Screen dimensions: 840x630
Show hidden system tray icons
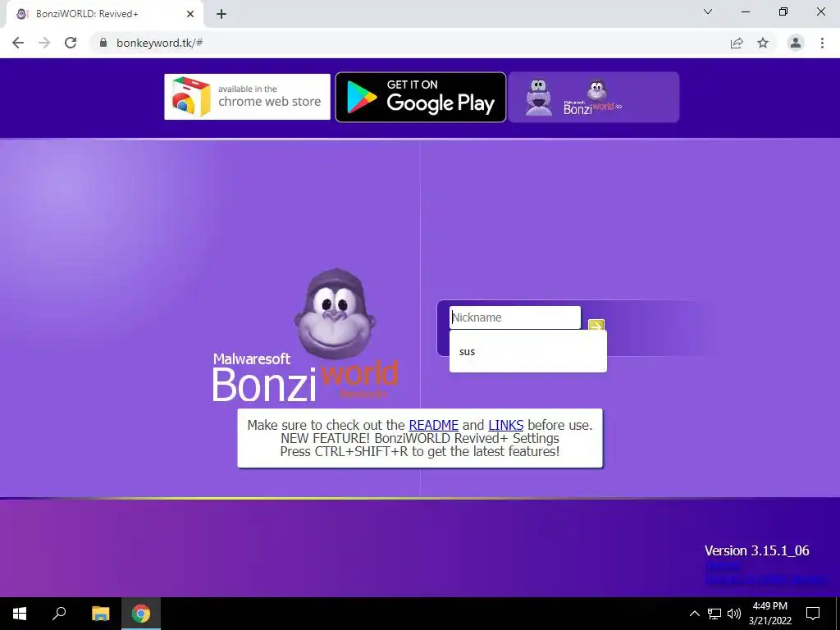click(x=694, y=614)
